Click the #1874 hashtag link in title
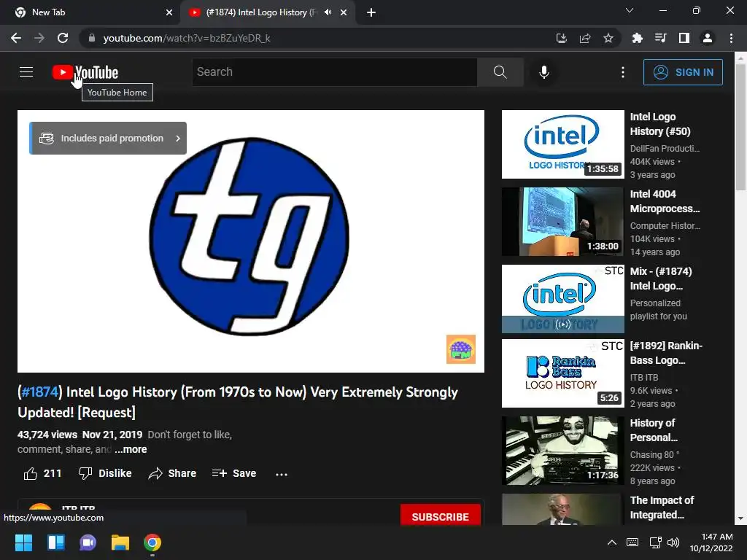The height and width of the screenshot is (560, 747). (x=41, y=392)
